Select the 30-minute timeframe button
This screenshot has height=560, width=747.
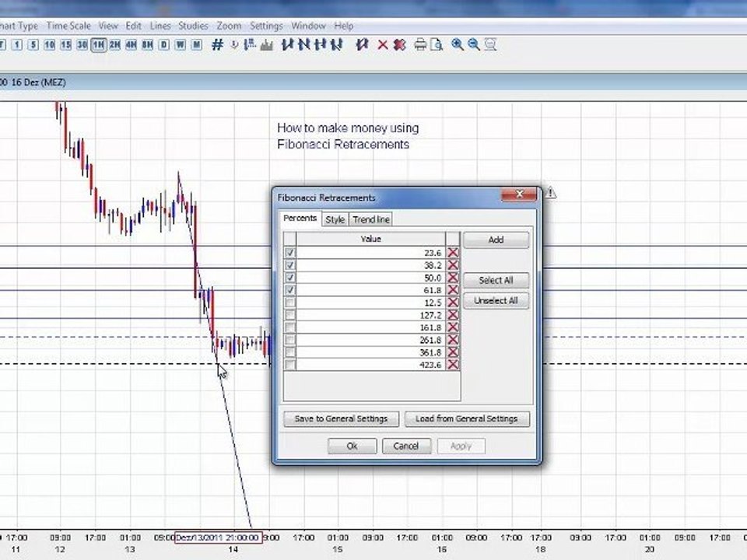click(x=82, y=45)
